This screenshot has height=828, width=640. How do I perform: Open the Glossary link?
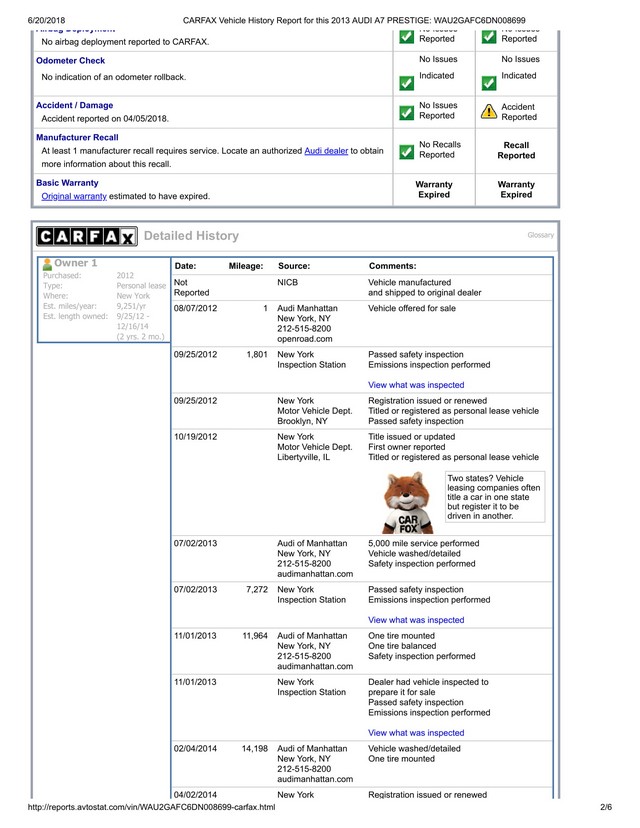pyautogui.click(x=540, y=235)
